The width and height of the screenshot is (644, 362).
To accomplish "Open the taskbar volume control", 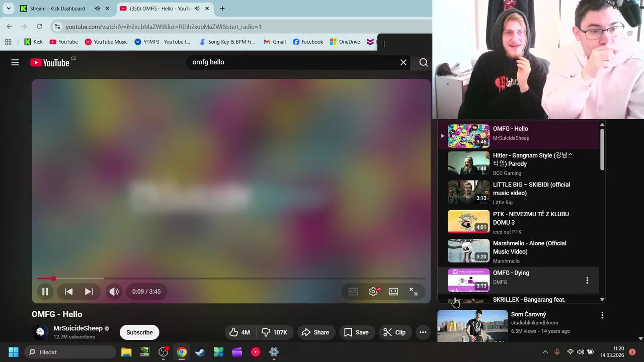I will point(580,352).
